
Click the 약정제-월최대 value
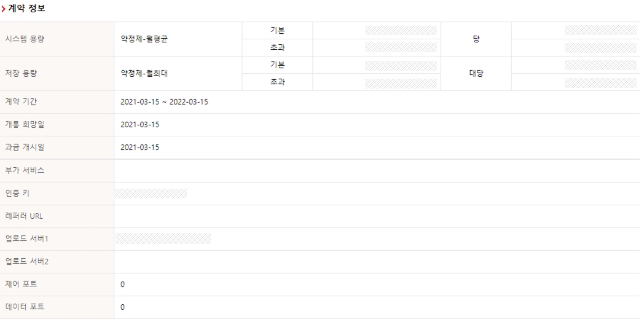click(144, 74)
